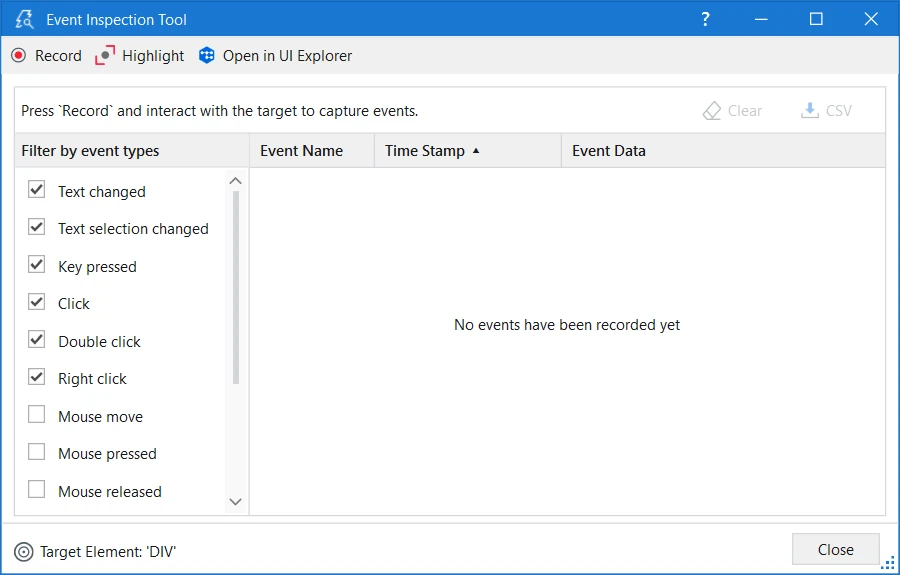Toggle the Key pressed checkbox
The width and height of the screenshot is (900, 575).
[37, 265]
